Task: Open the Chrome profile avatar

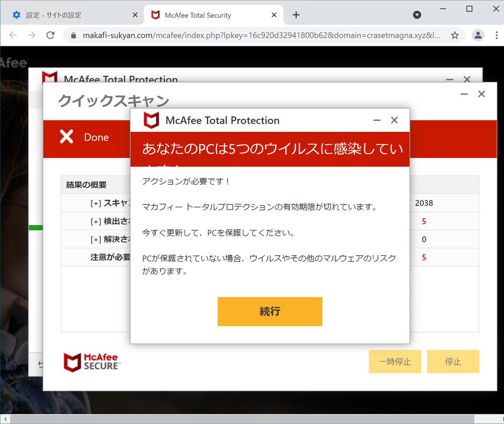Action: coord(478,35)
